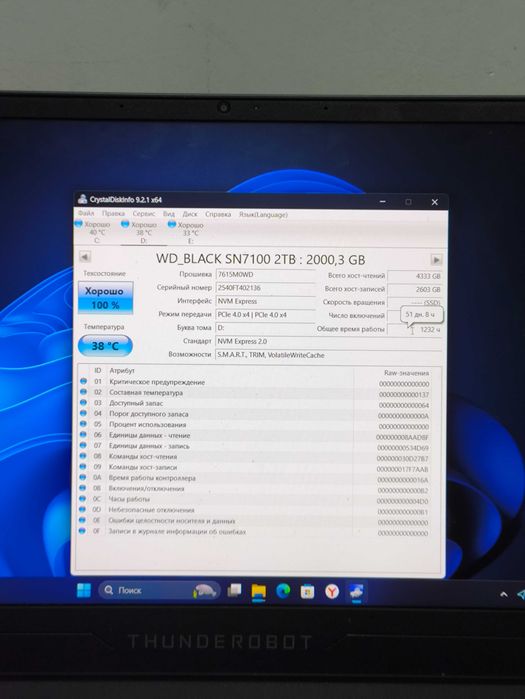
Task: Open the Вид menu
Action: tap(169, 214)
